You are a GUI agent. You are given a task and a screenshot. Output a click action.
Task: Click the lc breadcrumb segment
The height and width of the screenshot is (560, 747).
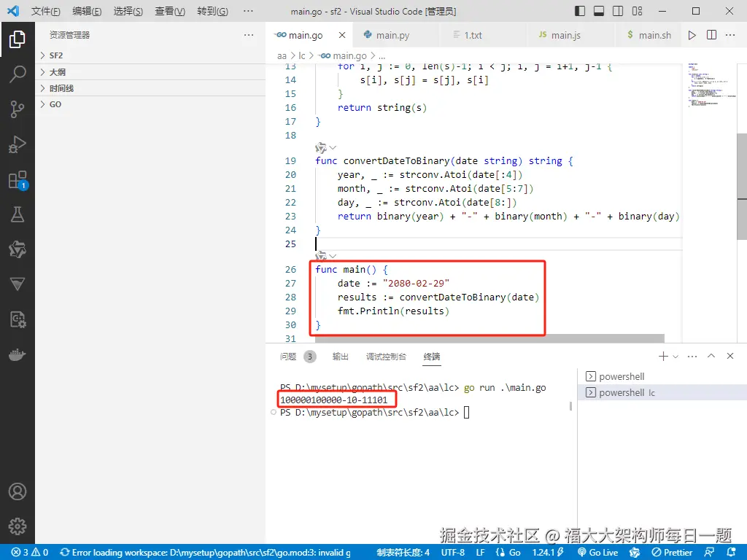(301, 55)
